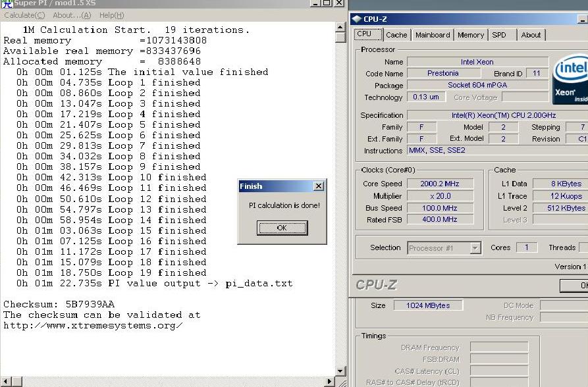Click the CPU-Z title bar icon
The image size is (588, 387).
[357, 18]
